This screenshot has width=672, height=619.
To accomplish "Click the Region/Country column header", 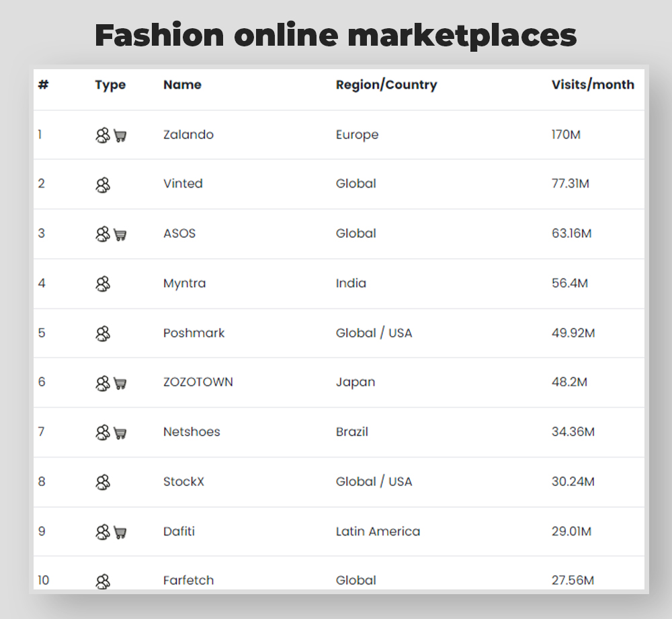I will click(386, 85).
